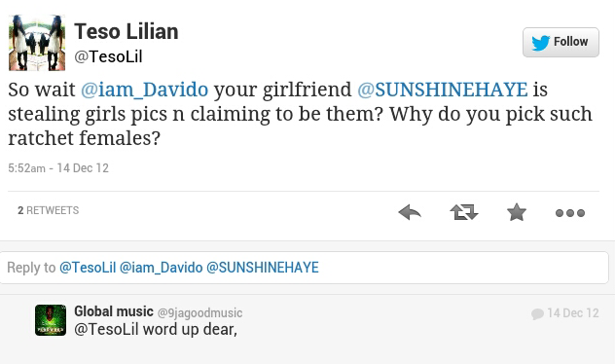This screenshot has width=615, height=364.
Task: Follow Teso Lilian
Action: pyautogui.click(x=561, y=43)
